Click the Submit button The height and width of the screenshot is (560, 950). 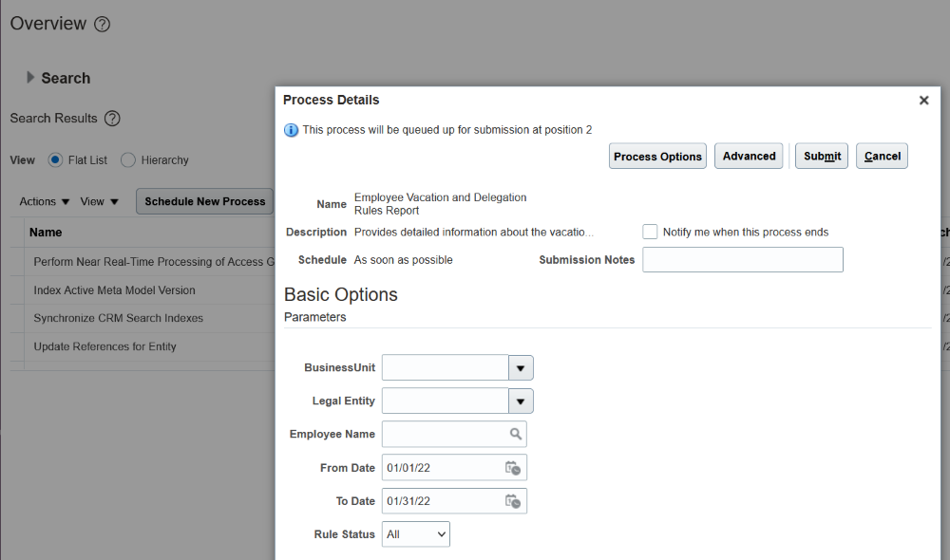tap(822, 157)
